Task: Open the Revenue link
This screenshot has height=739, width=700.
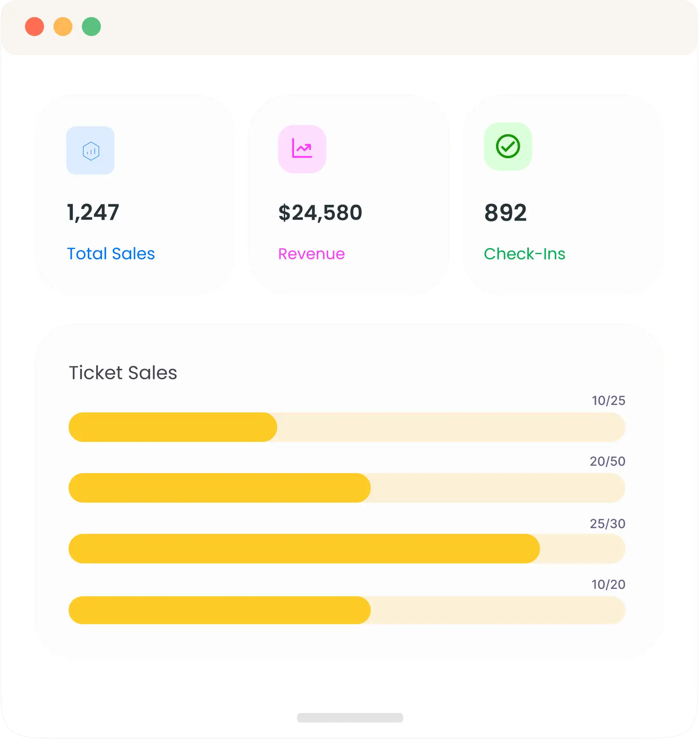Action: [311, 254]
